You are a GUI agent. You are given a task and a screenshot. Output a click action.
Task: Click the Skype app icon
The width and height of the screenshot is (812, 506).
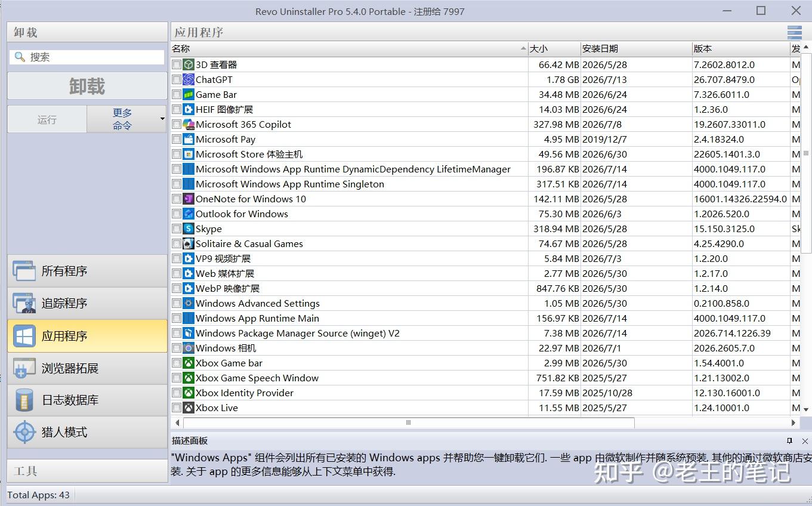(189, 229)
